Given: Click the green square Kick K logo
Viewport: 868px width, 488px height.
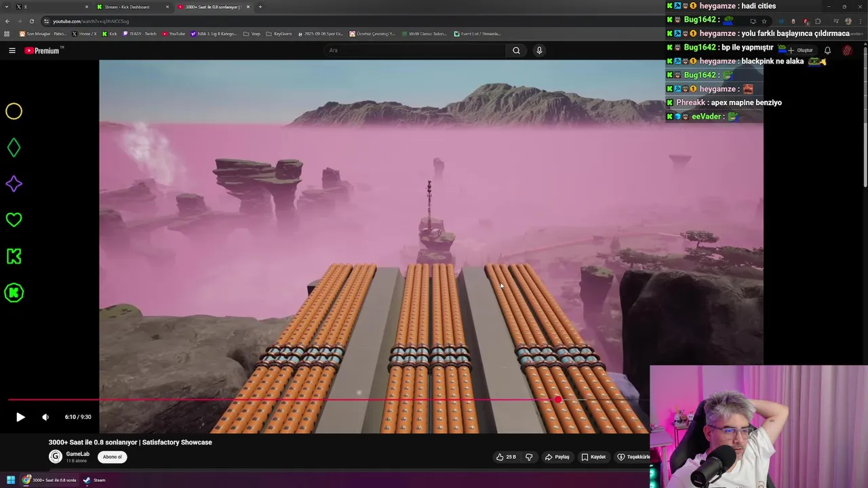Looking at the screenshot, I should [x=14, y=256].
